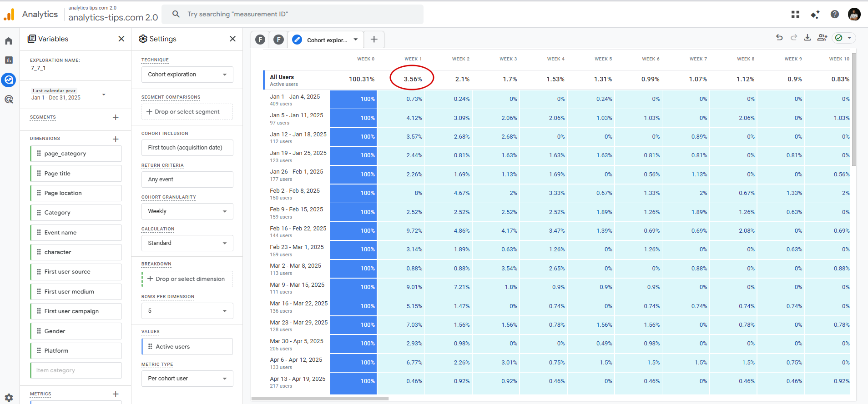The image size is (868, 404).
Task: Add a new exploration tab
Action: pos(374,40)
